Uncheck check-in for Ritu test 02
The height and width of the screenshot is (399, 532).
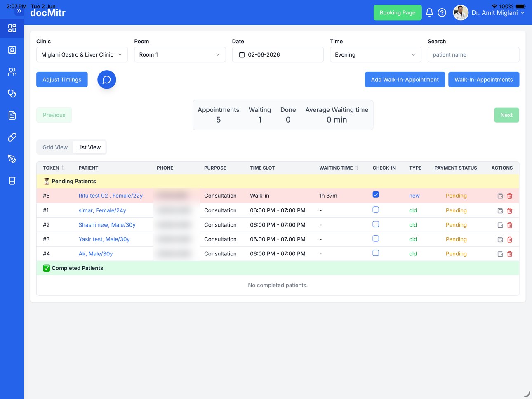click(376, 195)
